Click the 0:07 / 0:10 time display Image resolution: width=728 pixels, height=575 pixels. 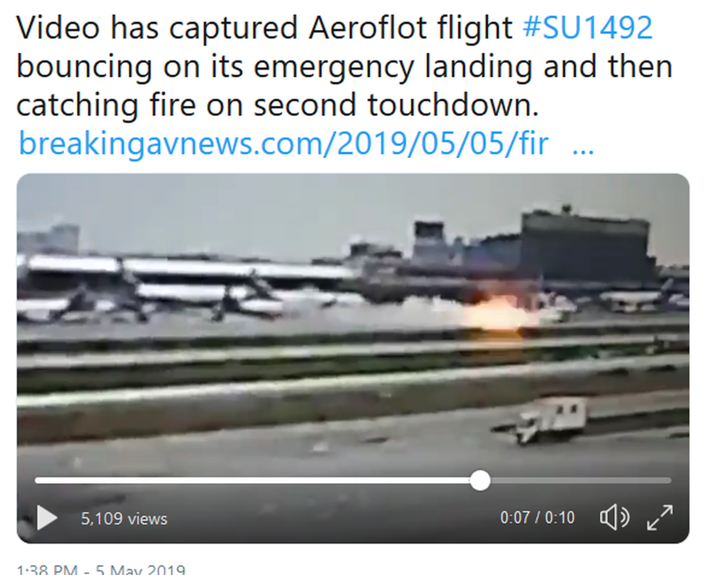(x=537, y=518)
